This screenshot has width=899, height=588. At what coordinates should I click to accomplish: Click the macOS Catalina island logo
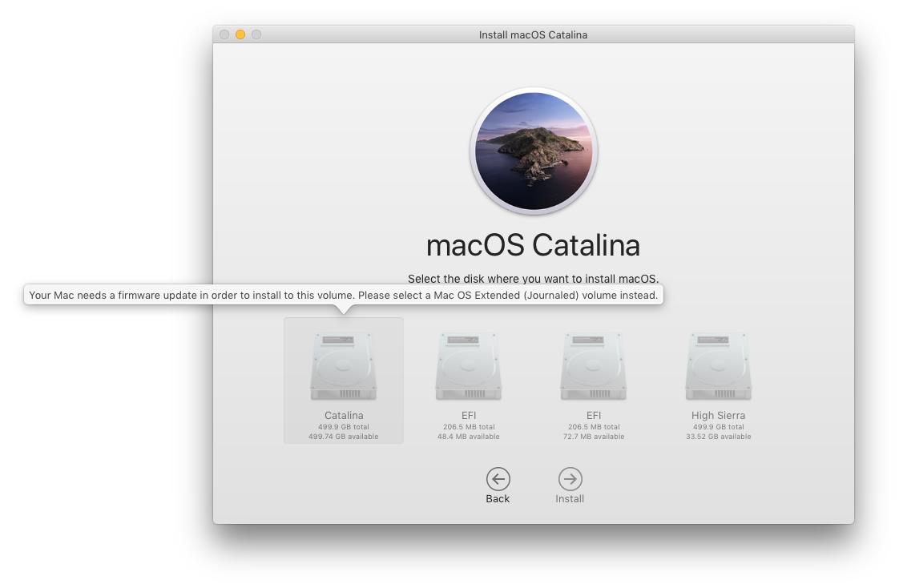(x=534, y=151)
